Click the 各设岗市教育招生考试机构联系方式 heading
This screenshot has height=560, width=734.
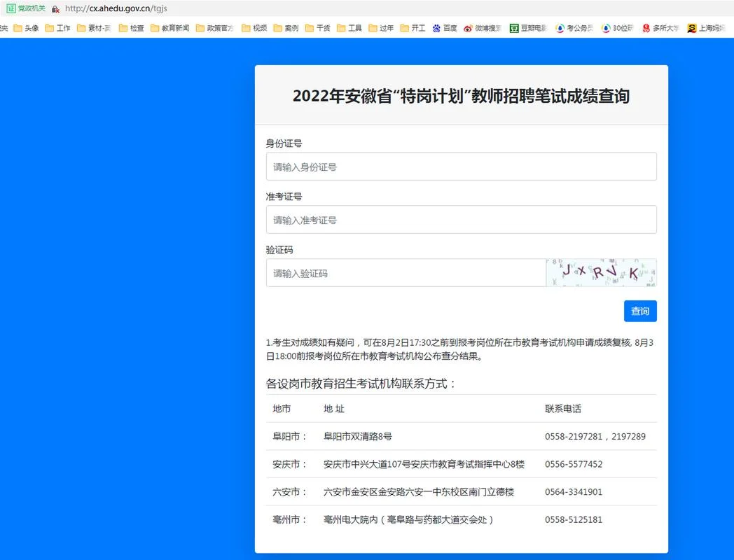pyautogui.click(x=361, y=384)
